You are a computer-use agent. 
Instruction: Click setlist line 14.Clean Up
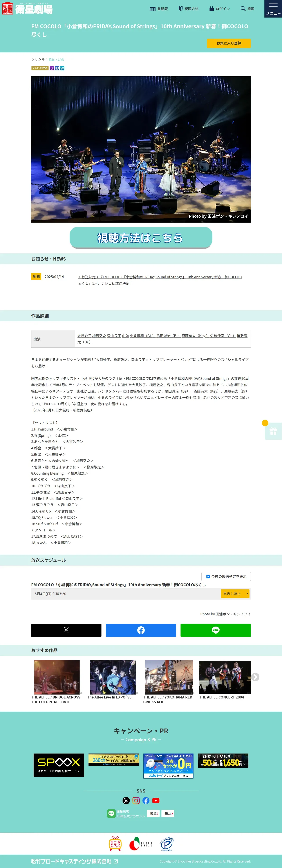pos(53,511)
